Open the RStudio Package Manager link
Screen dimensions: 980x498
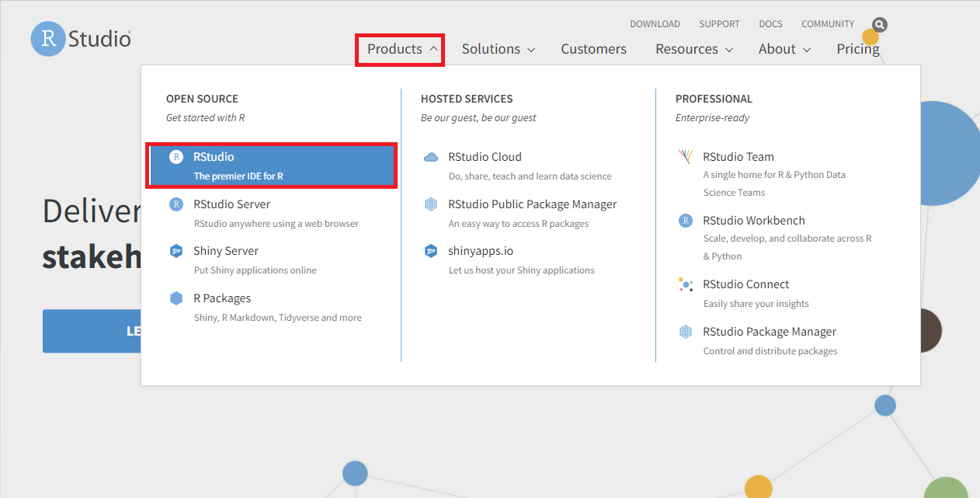point(770,332)
